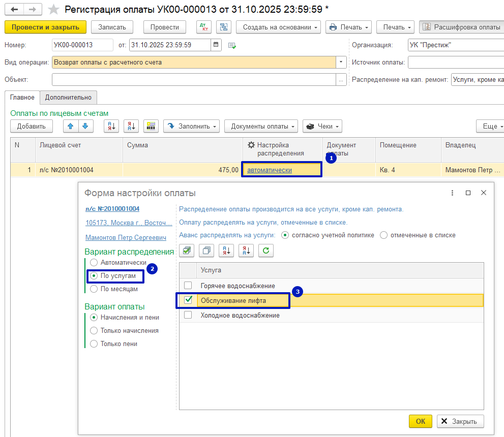Check all services in the list
The height and width of the screenshot is (437, 504).
point(187,250)
